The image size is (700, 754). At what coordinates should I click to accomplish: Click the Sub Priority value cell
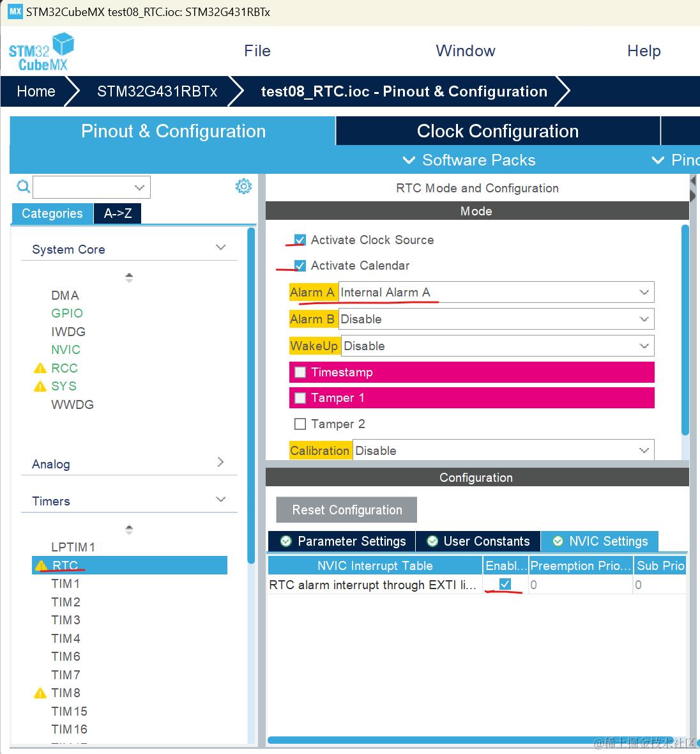[x=660, y=585]
